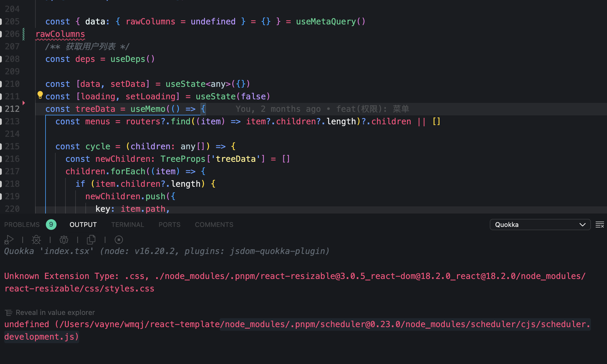Click the green problems count badge
This screenshot has width=607, height=364.
click(51, 225)
